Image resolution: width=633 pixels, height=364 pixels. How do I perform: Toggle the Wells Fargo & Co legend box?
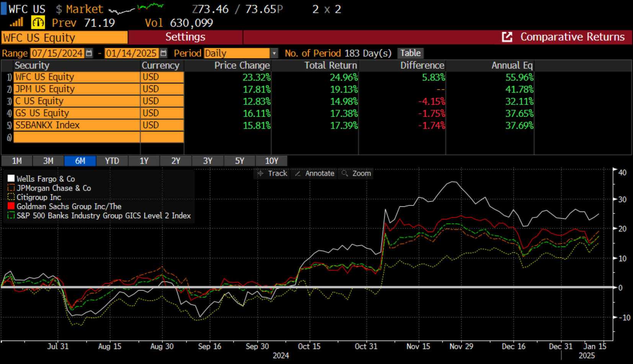pos(11,179)
